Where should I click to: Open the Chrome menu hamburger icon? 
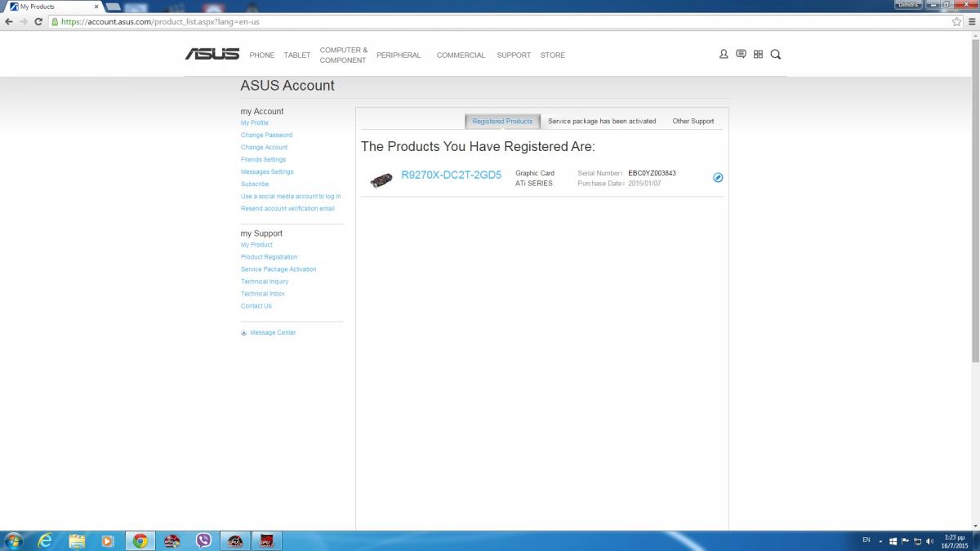point(972,21)
